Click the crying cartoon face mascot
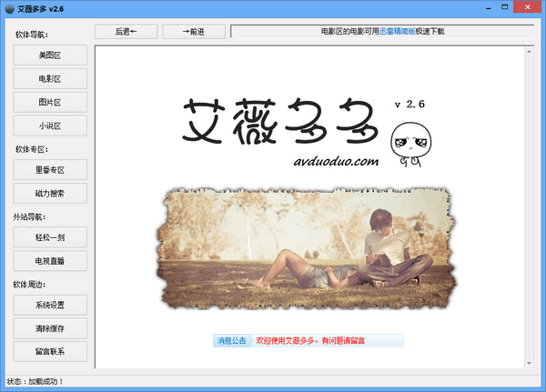 click(x=411, y=144)
